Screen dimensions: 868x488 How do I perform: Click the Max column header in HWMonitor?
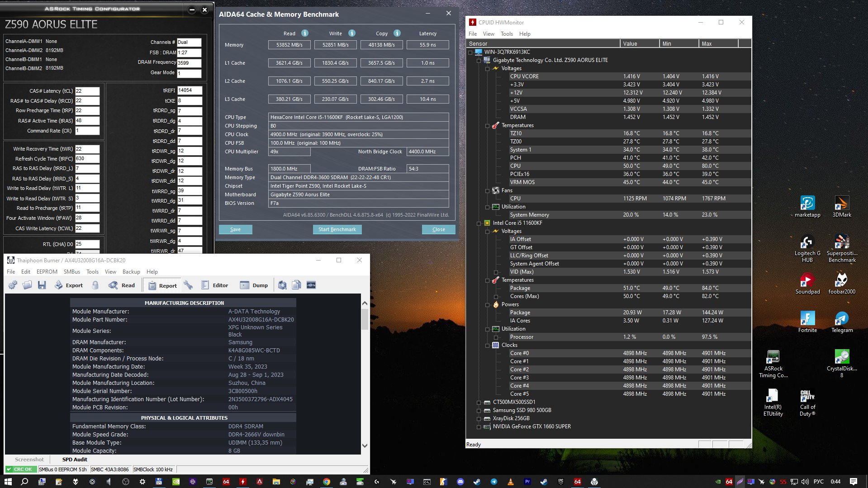click(x=718, y=43)
